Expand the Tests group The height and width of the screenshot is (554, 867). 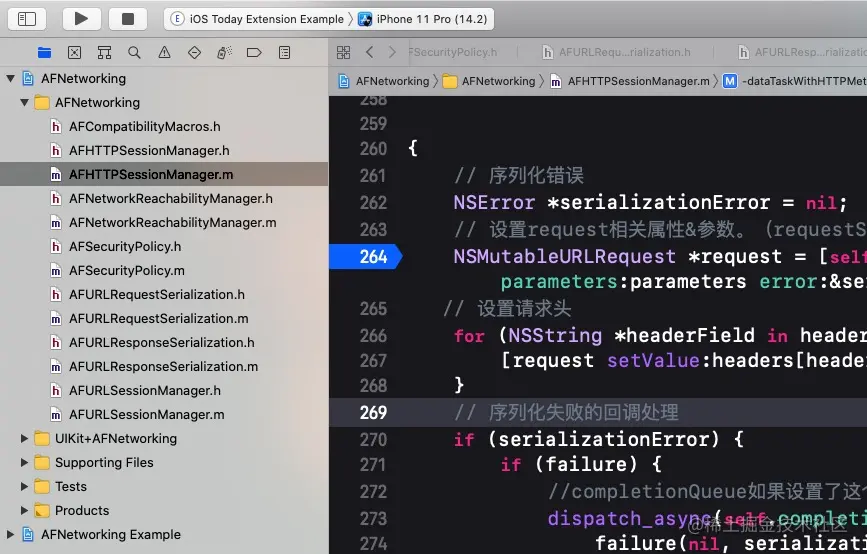click(24, 487)
